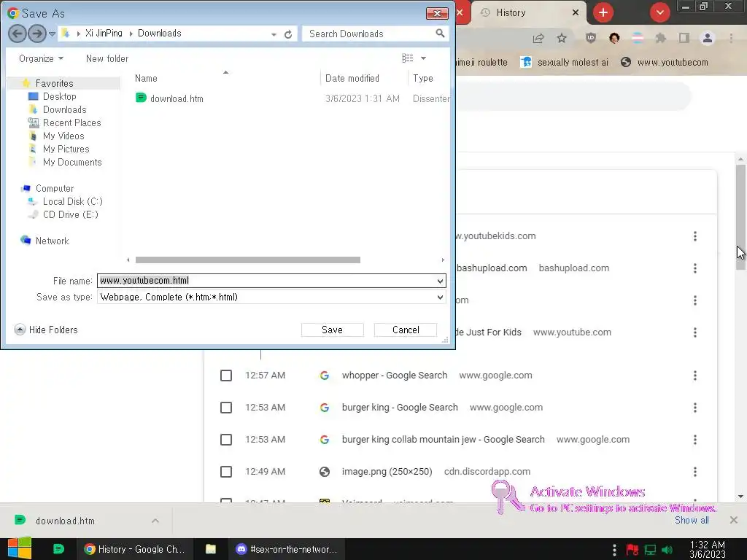Open Local Disk (C:) drive
The width and height of the screenshot is (747, 560).
click(72, 202)
